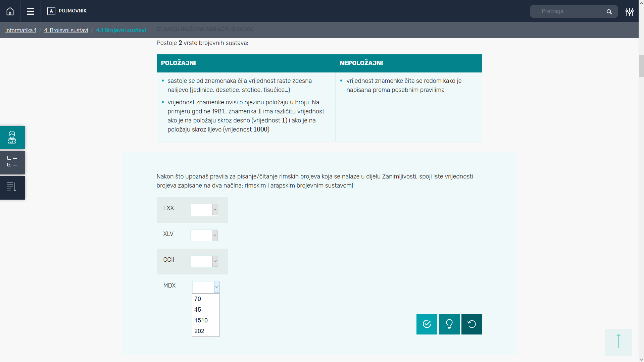Select 1510 from the MDX list
Image resolution: width=644 pixels, height=362 pixels.
click(x=201, y=320)
